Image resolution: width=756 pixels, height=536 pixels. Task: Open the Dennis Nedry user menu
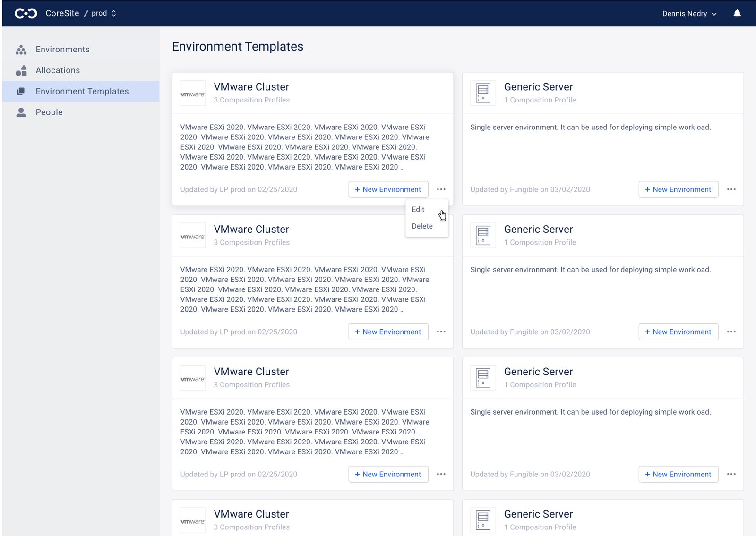point(689,14)
